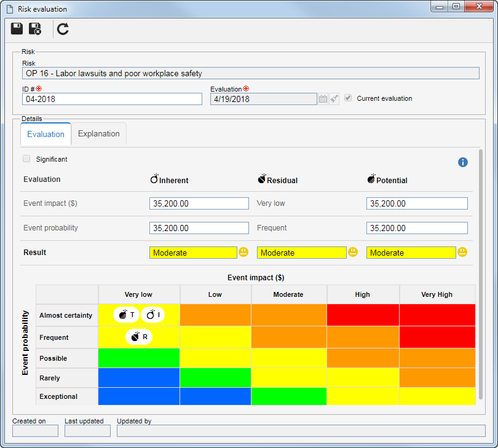Click the Moderate column header
This screenshot has width=498, height=448.
click(x=289, y=294)
